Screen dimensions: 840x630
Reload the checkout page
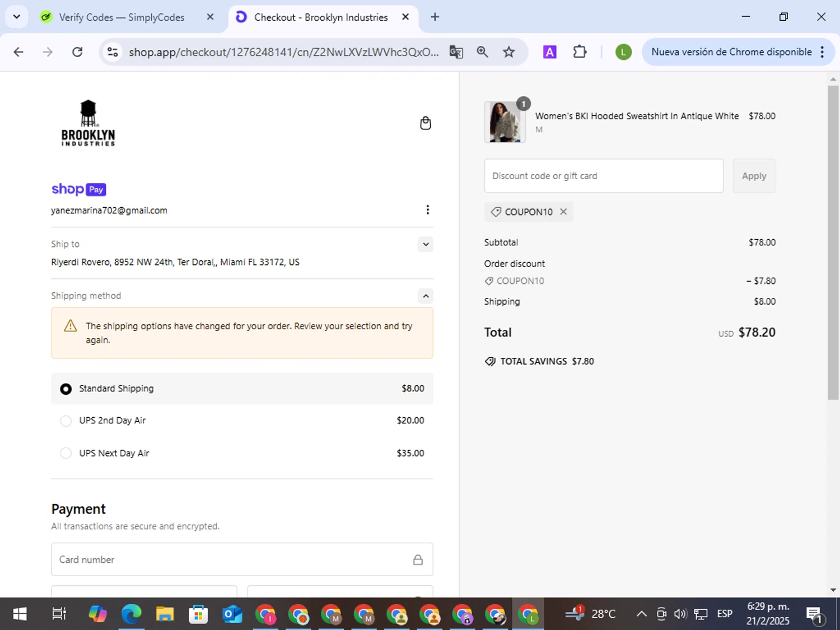pyautogui.click(x=77, y=52)
